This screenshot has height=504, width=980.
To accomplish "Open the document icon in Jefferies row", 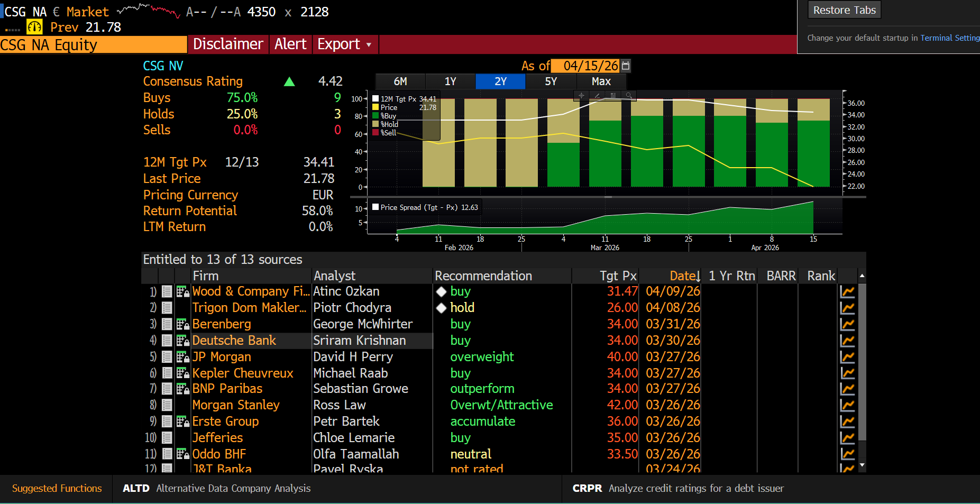I will [x=167, y=438].
